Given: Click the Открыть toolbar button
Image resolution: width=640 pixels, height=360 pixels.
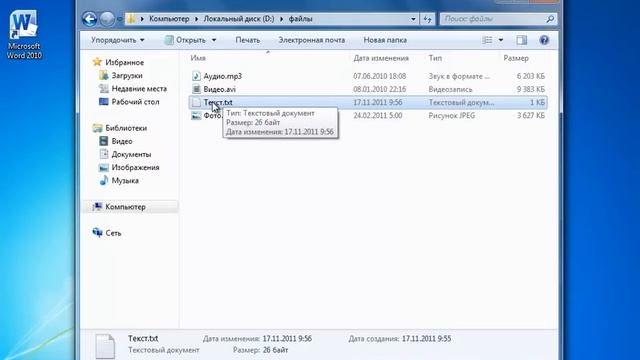Looking at the screenshot, I should click(186, 40).
